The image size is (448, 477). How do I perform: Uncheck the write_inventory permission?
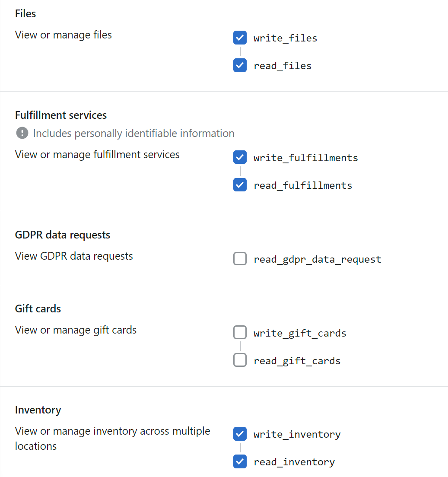pos(240,434)
